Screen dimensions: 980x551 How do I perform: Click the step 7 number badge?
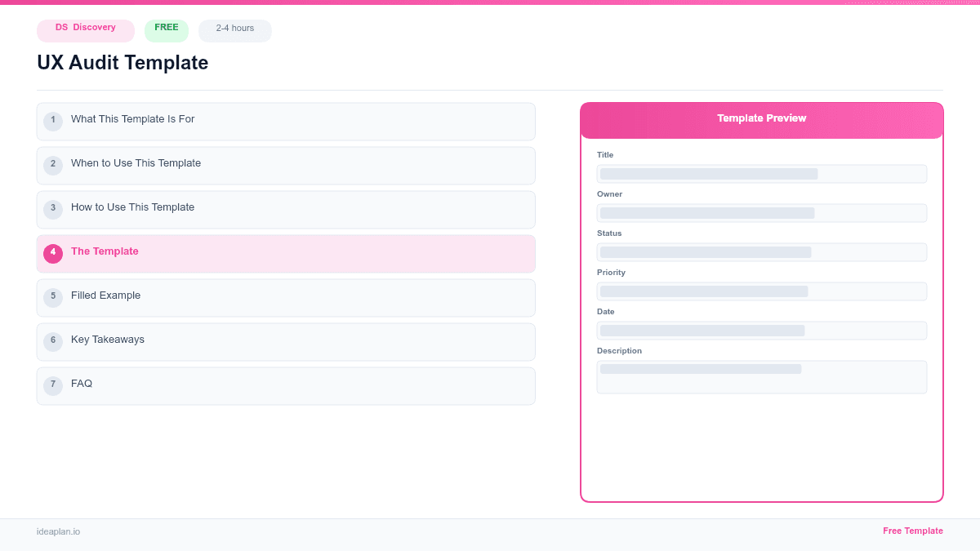[53, 385]
